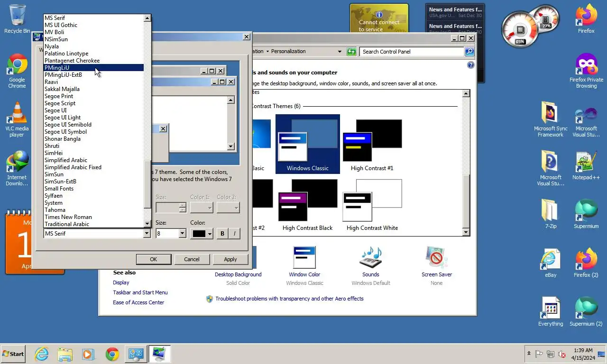Open Supermium desktop shortcut
Screen dimensions: 607x364
[586, 214]
